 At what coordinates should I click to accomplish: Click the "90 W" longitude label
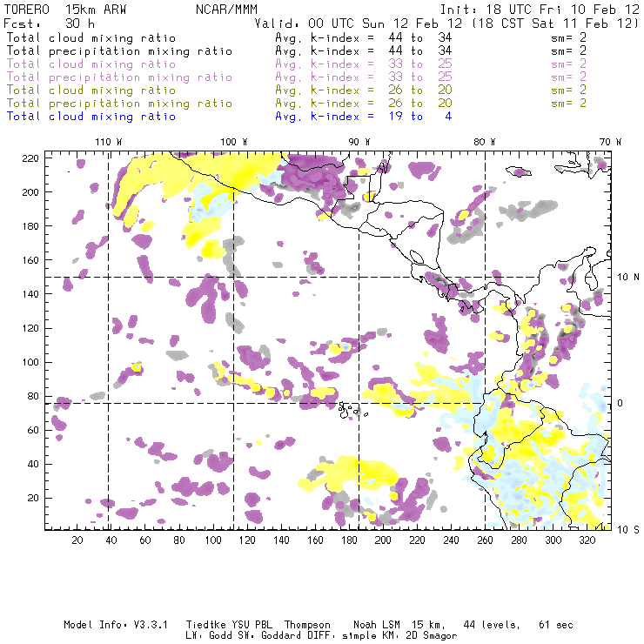click(359, 142)
